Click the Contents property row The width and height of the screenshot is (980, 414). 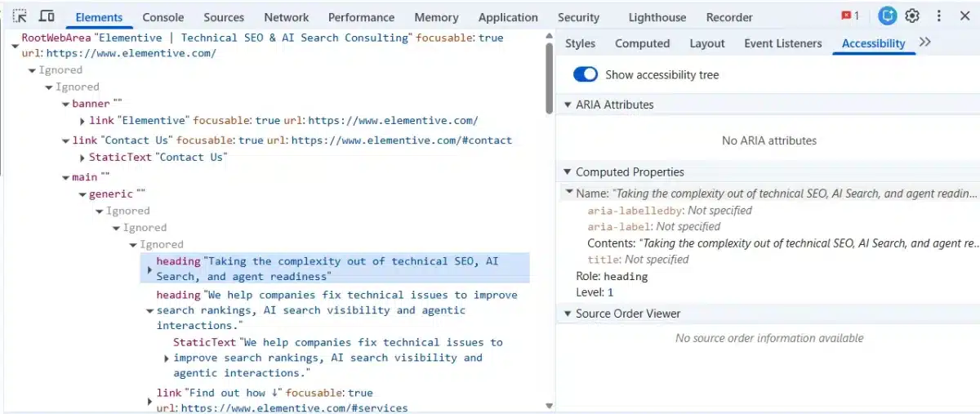pyautogui.click(x=782, y=243)
